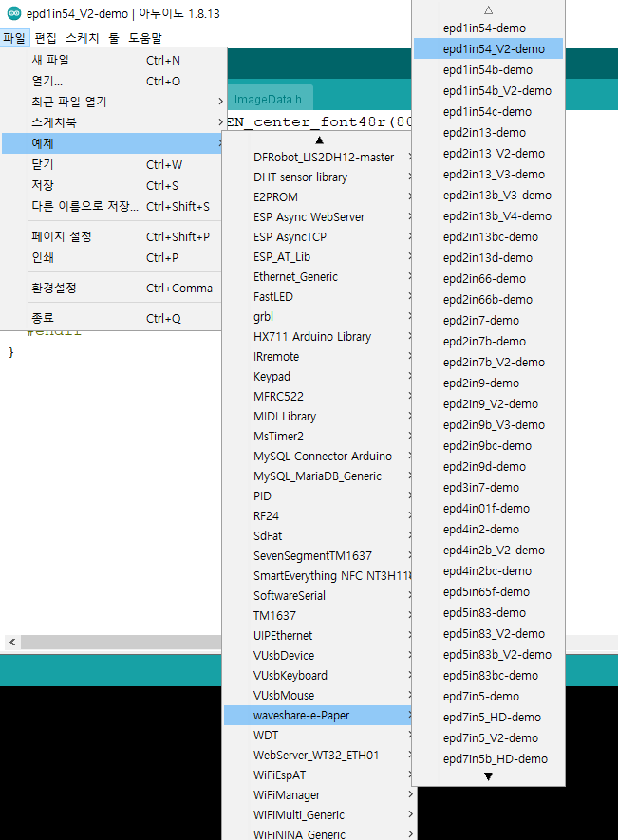618x840 pixels.
Task: Open the 툴 menu
Action: 114,38
